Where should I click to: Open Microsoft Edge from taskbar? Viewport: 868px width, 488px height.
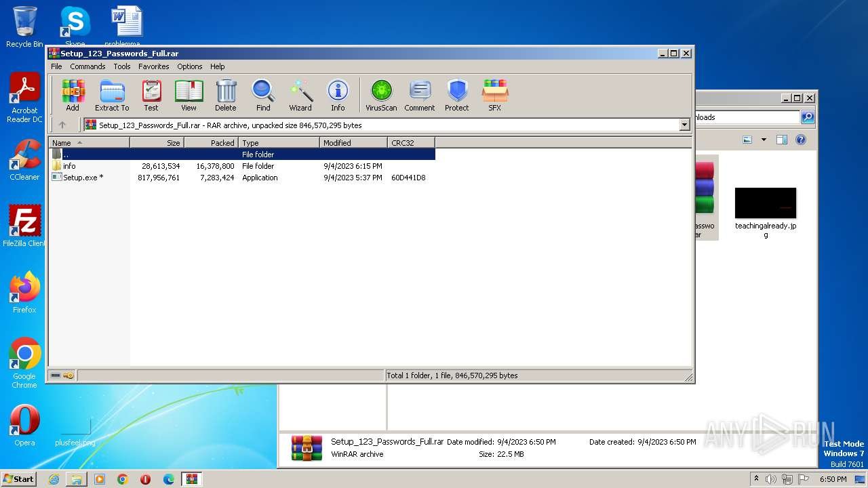tap(169, 479)
